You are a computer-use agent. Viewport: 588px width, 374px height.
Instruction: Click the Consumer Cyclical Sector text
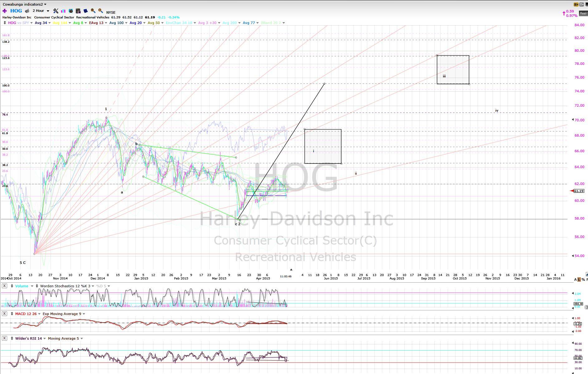point(54,17)
